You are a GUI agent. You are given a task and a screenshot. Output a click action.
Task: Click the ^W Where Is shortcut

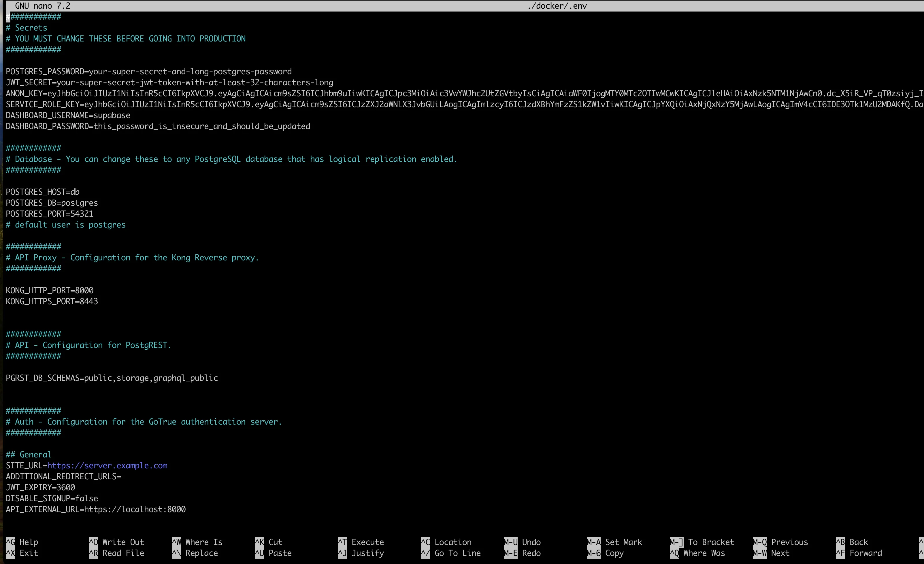tap(197, 542)
